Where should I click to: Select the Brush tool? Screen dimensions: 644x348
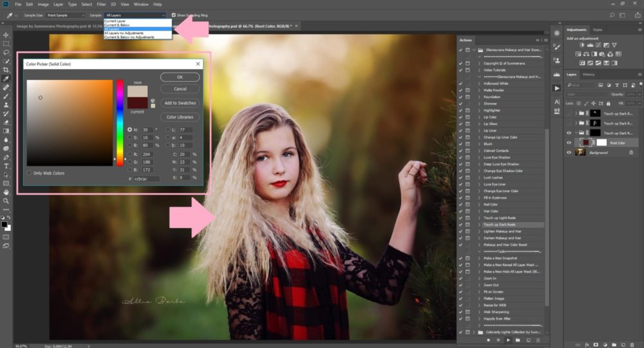click(x=6, y=96)
